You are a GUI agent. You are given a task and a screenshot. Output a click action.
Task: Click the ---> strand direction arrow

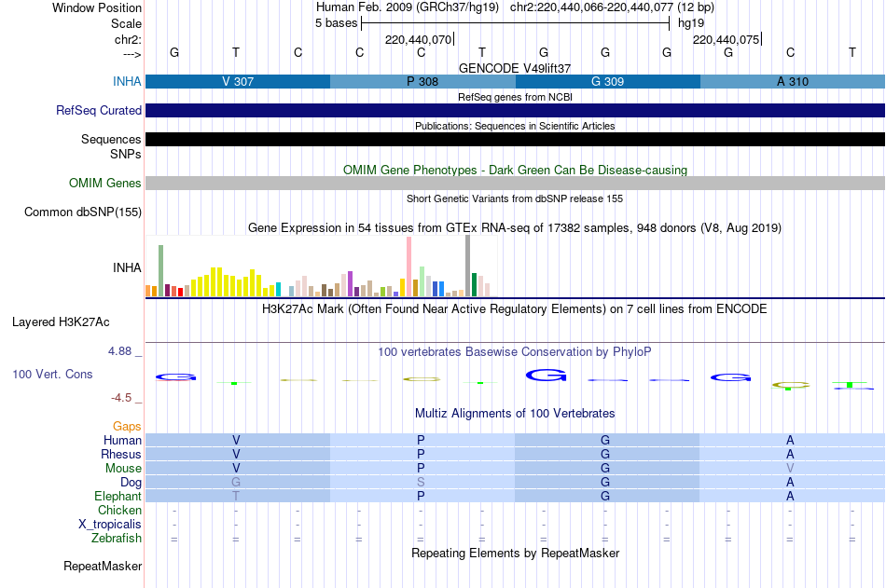pyautogui.click(x=132, y=54)
